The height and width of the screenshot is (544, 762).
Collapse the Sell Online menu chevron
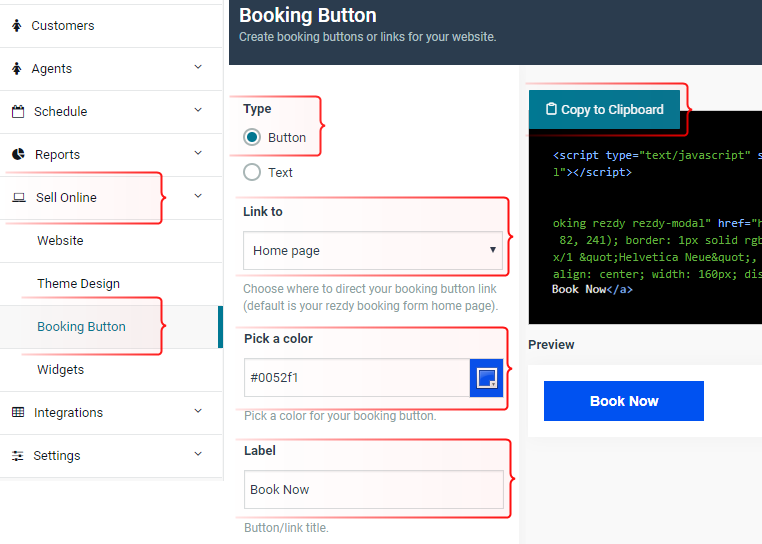(198, 196)
